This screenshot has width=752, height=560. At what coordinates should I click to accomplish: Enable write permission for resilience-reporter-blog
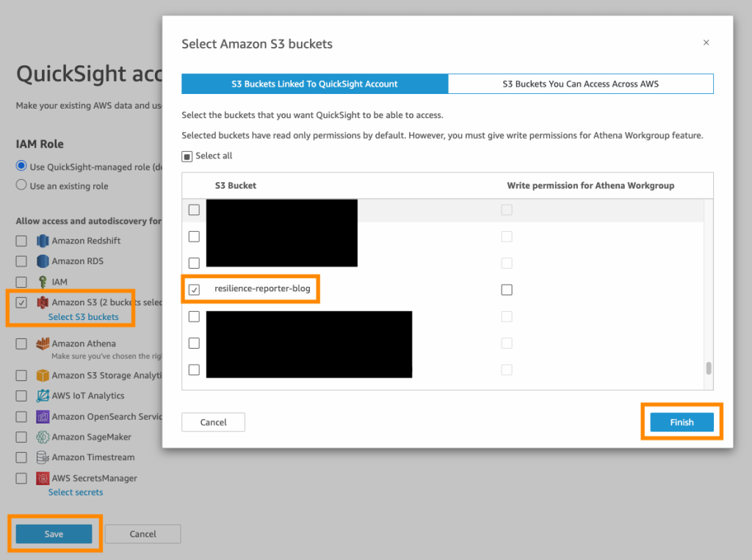tap(507, 289)
